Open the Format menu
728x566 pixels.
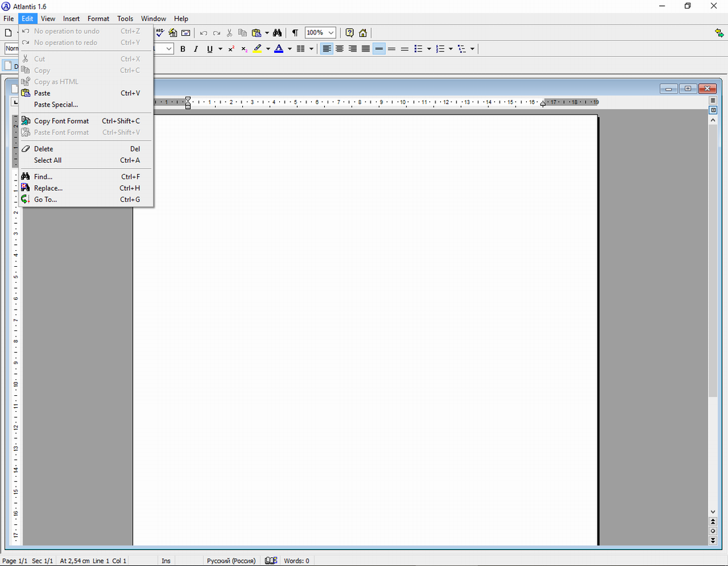[x=99, y=19]
